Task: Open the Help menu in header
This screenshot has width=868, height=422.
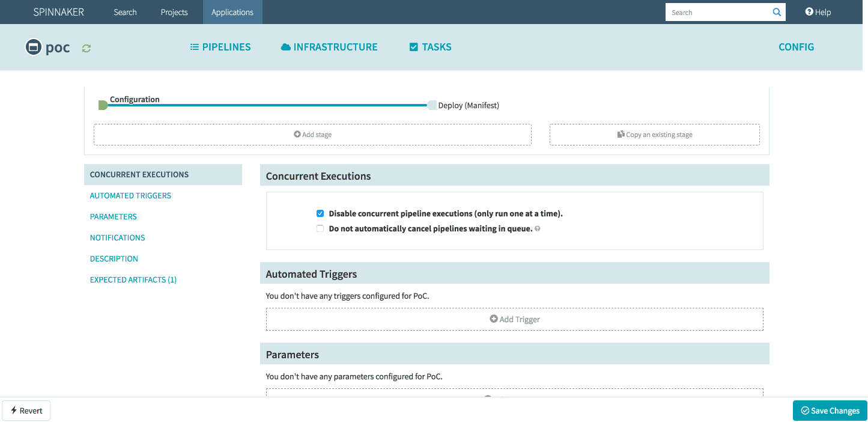Action: tap(818, 12)
